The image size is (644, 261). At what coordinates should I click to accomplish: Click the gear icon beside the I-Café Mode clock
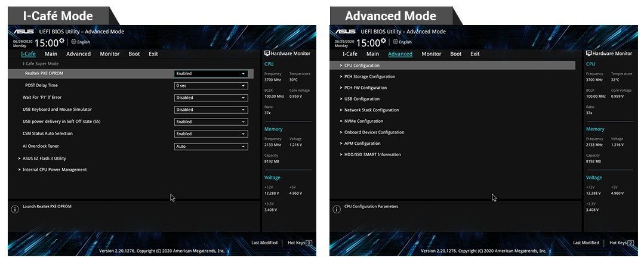(x=61, y=41)
